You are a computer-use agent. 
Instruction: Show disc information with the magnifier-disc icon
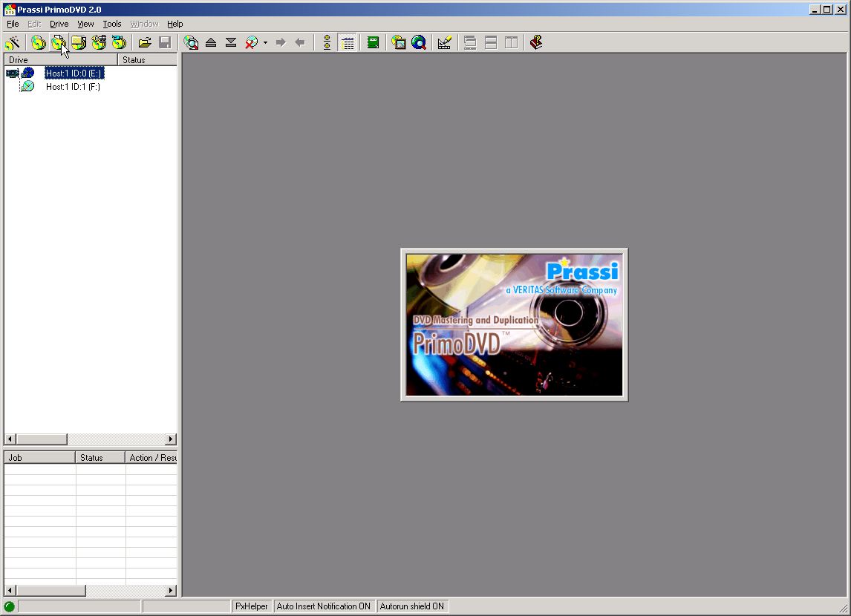(x=191, y=42)
